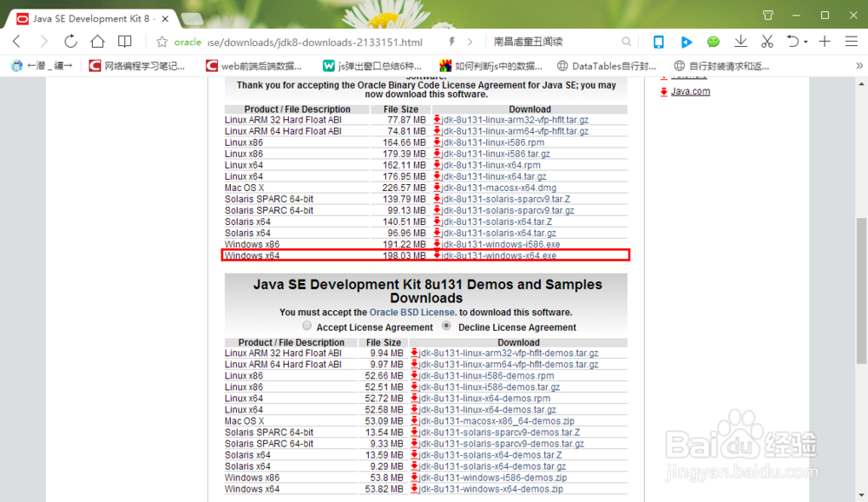Open reading mode book icon
The width and height of the screenshot is (868, 502).
[124, 42]
